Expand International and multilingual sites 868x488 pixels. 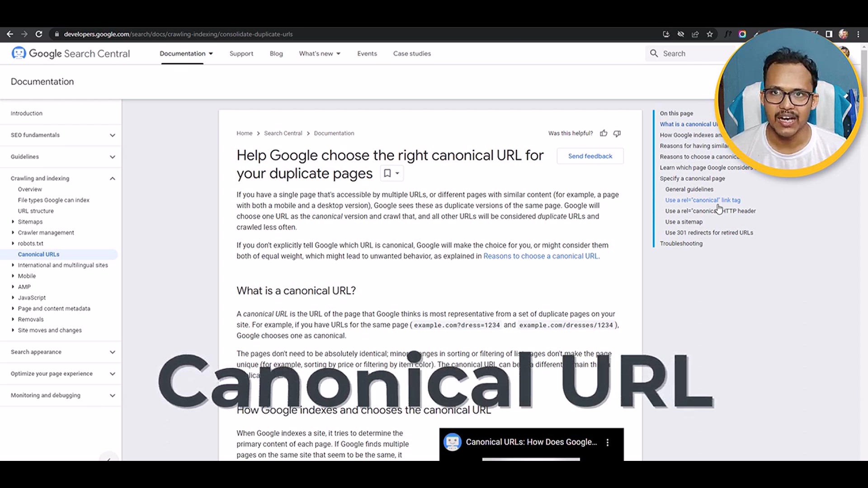[x=13, y=265]
